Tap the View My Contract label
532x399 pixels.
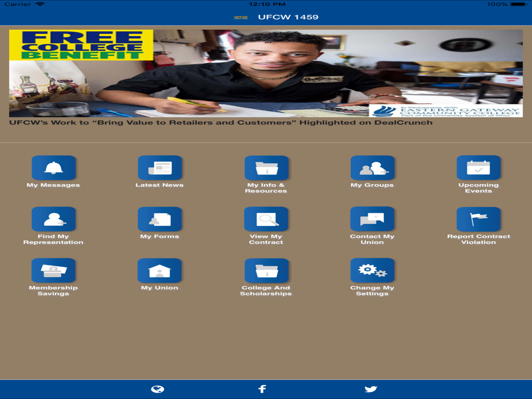click(266, 239)
